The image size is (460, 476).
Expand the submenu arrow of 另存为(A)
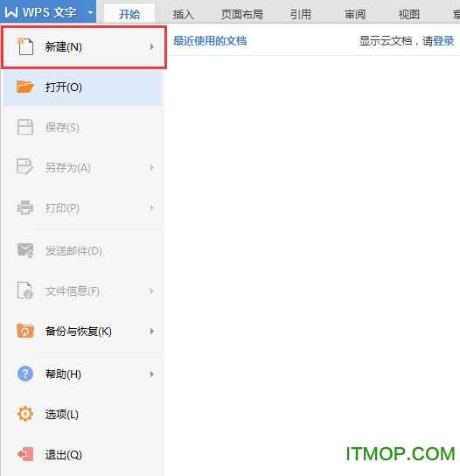152,168
